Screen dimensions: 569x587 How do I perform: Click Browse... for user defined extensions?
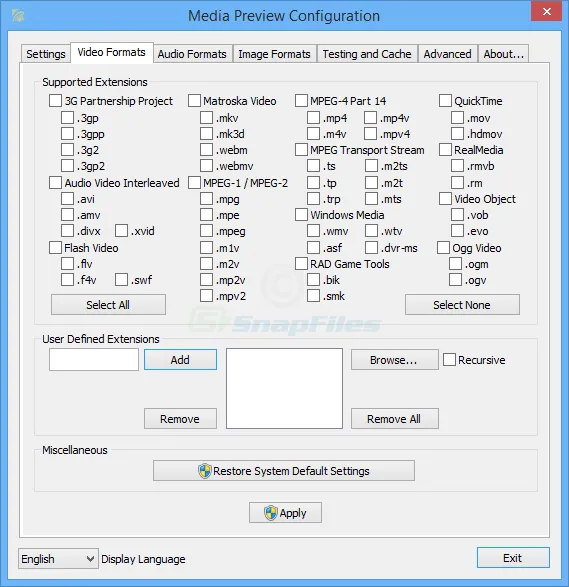tap(395, 360)
